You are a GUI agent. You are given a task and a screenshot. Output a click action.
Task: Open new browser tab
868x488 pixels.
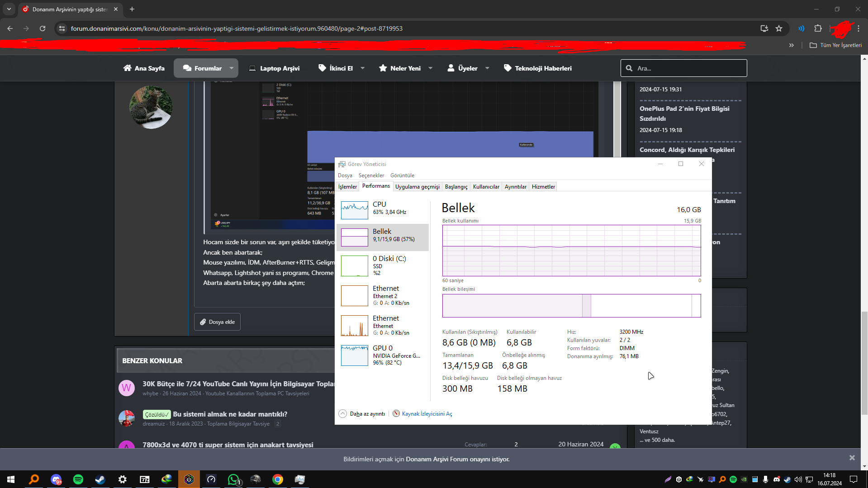point(132,9)
